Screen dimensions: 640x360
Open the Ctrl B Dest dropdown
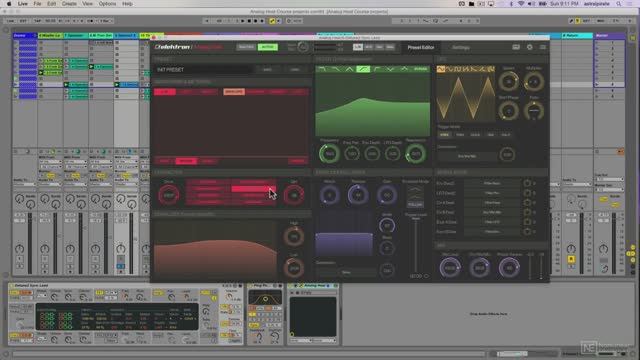[x=492, y=212]
